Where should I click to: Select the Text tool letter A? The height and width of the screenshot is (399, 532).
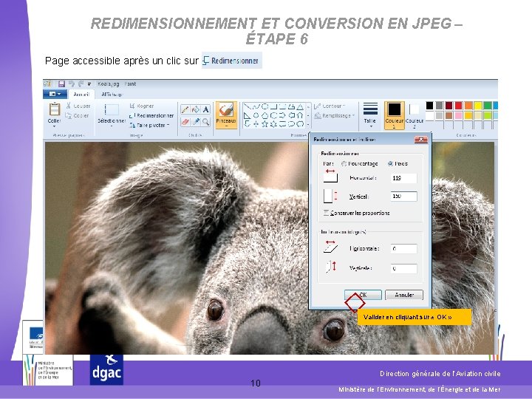tap(205, 109)
